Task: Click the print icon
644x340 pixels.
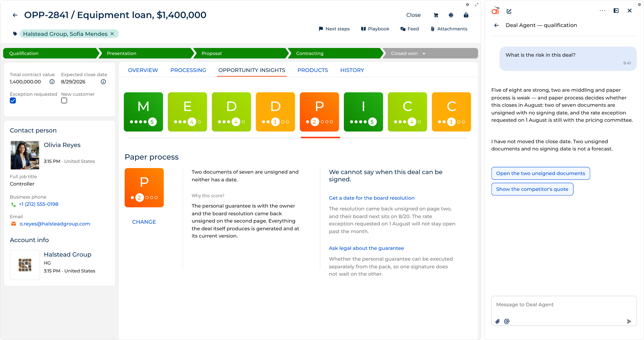Action: point(451,15)
